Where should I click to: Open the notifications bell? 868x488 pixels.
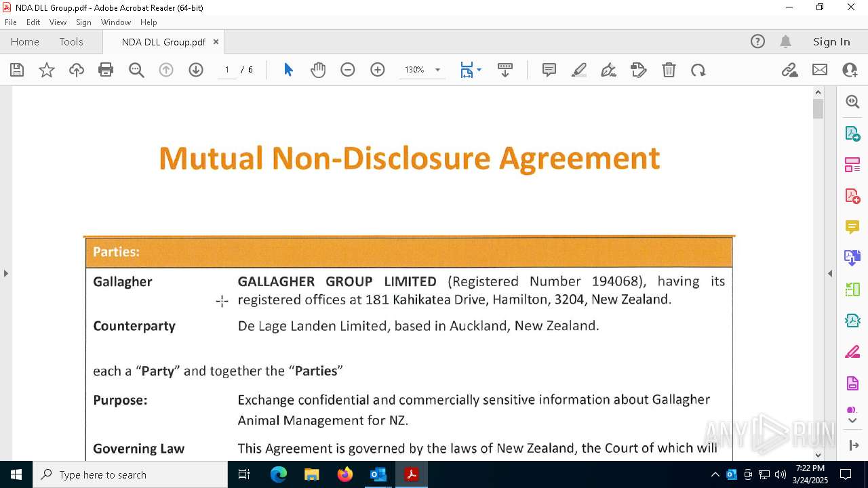[x=785, y=41]
